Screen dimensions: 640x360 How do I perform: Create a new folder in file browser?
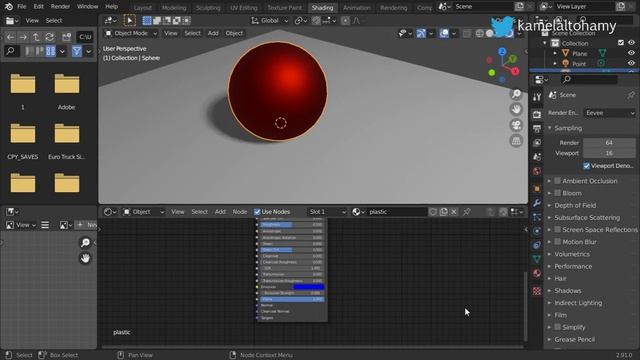(x=67, y=37)
